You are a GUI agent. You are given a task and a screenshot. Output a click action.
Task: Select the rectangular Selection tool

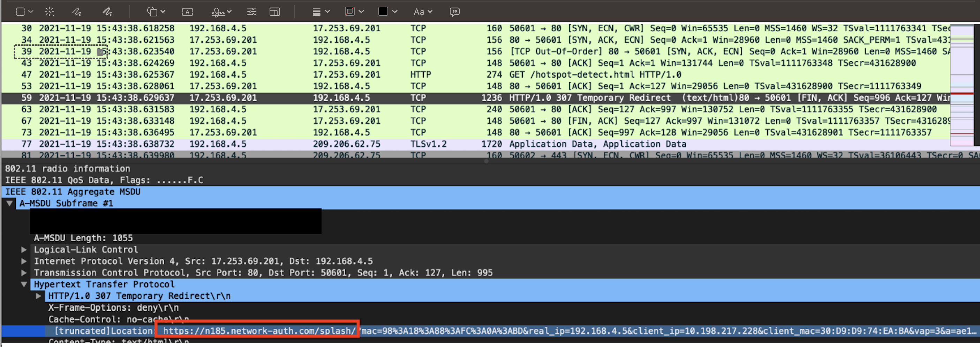pyautogui.click(x=21, y=12)
